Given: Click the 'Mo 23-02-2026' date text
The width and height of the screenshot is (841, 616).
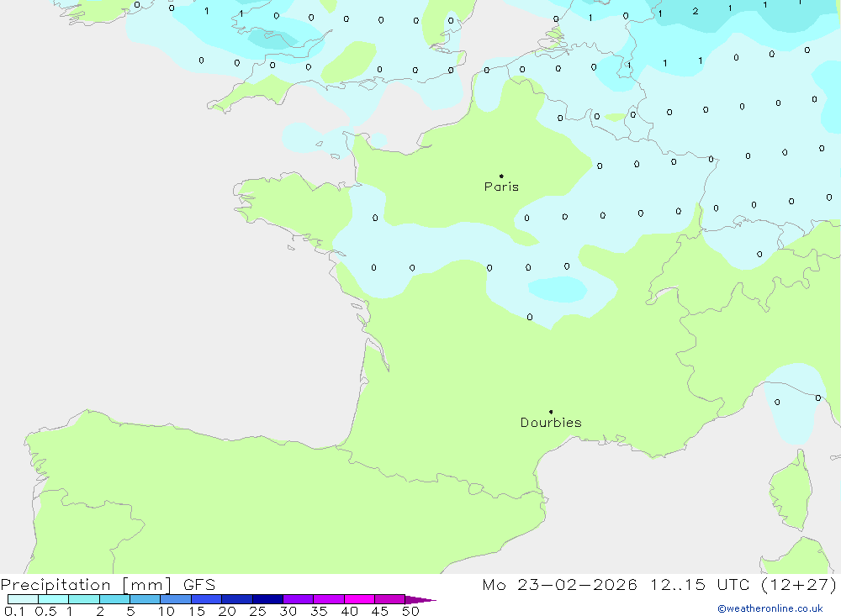Looking at the screenshot, I should tap(559, 585).
